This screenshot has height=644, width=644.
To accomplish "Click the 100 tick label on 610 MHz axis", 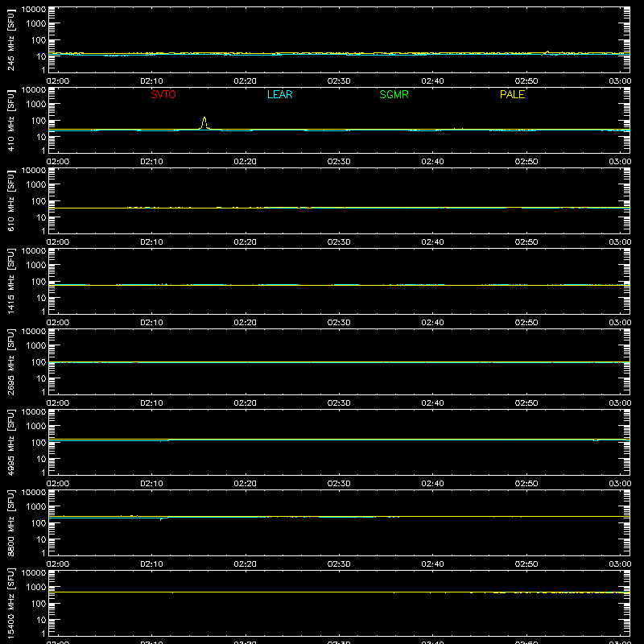I will tap(39, 201).
